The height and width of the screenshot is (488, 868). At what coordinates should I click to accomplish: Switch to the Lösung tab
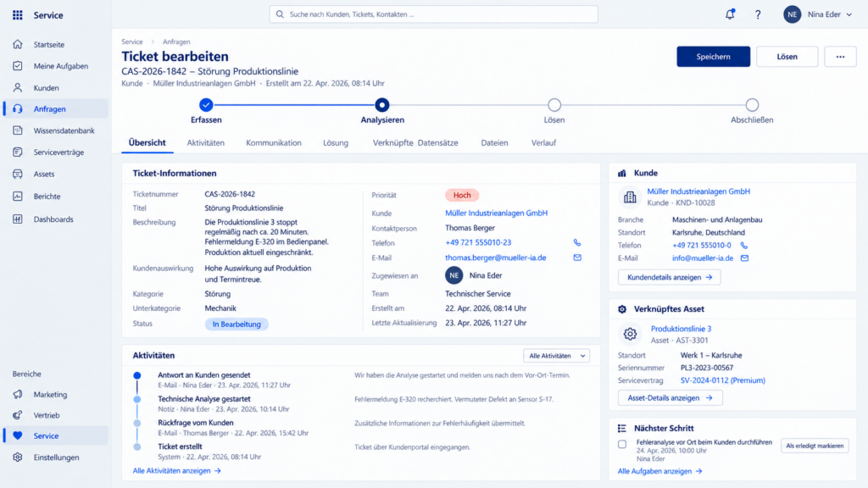click(x=336, y=142)
